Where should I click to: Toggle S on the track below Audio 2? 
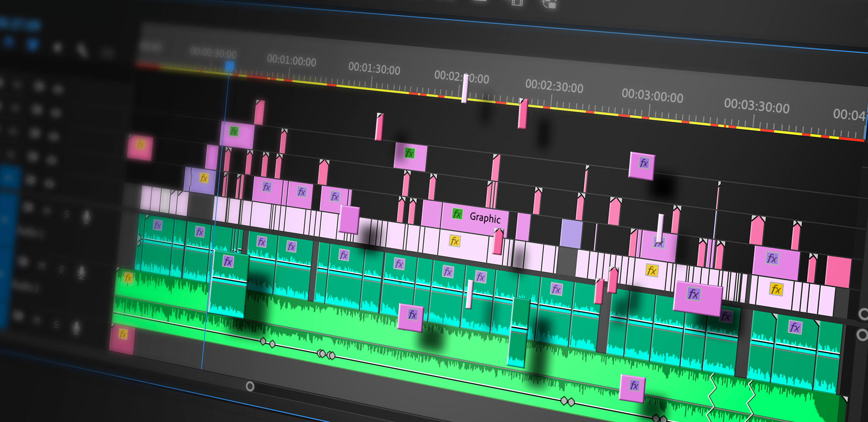coord(57,324)
